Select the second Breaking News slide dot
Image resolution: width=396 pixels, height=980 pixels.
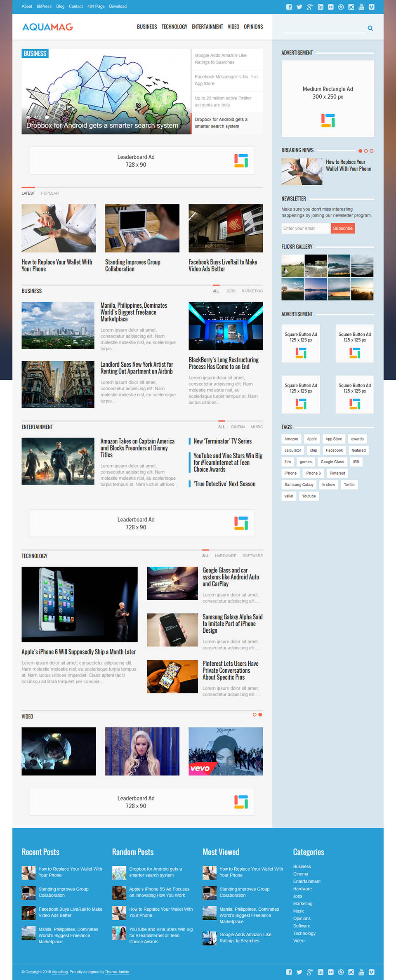pos(366,151)
